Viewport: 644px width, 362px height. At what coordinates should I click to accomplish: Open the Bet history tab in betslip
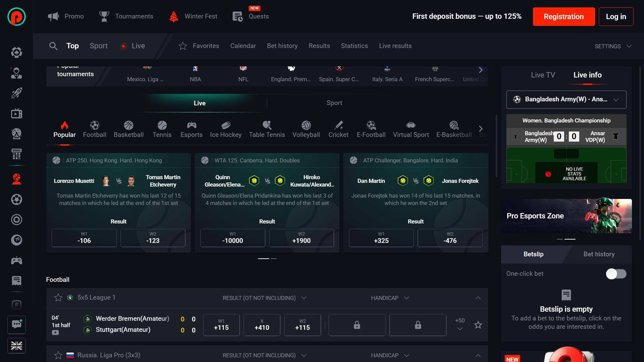coord(599,254)
